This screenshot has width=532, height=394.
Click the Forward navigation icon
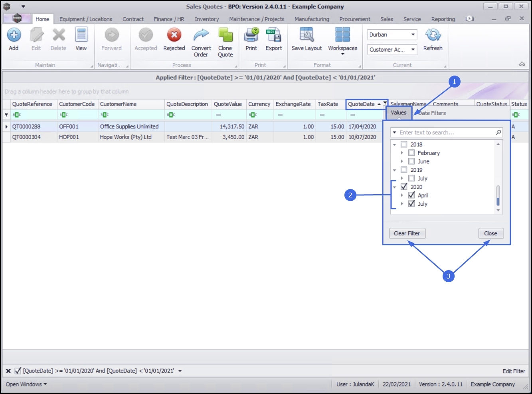pyautogui.click(x=111, y=35)
